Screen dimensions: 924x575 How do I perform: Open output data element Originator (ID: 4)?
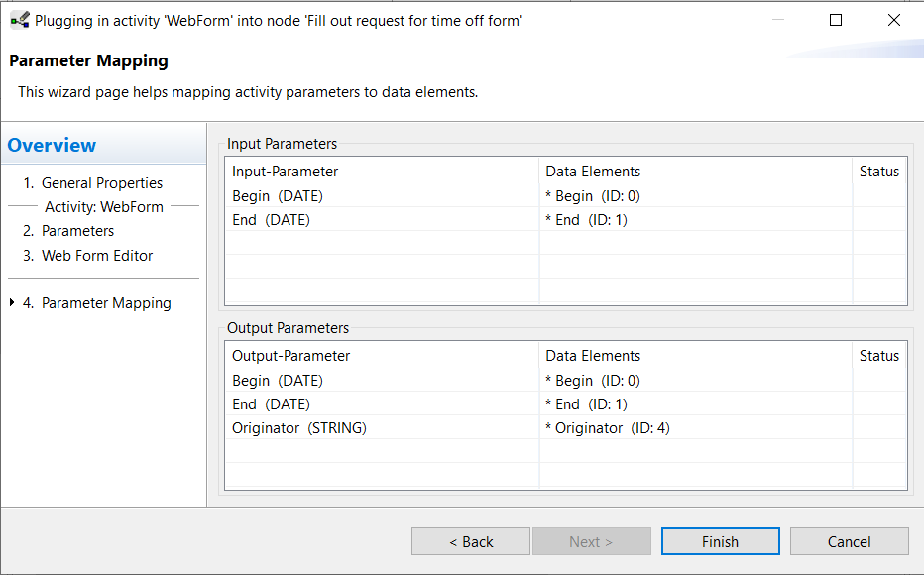[x=608, y=428]
